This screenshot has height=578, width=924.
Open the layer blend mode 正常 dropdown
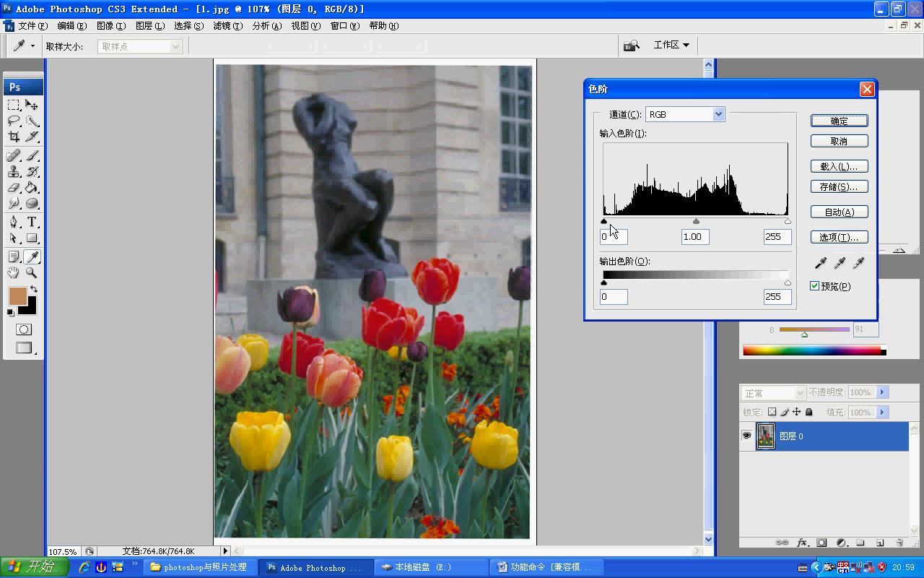coord(773,393)
